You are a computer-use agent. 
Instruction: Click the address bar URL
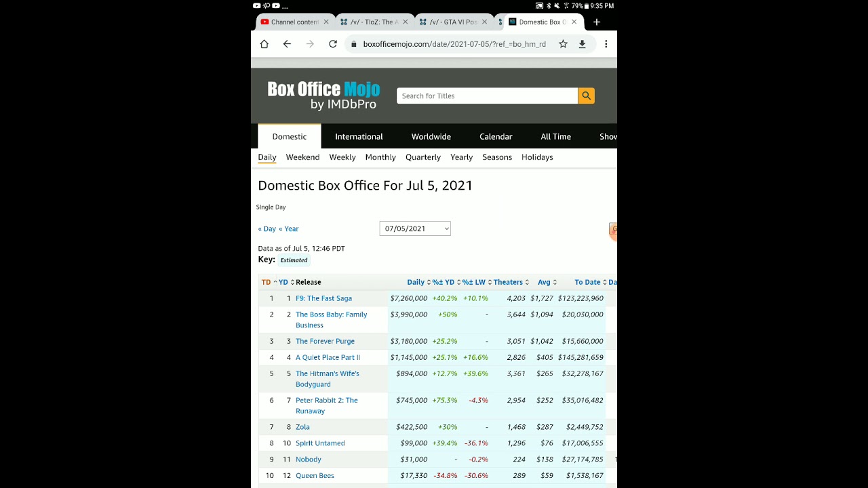point(454,44)
